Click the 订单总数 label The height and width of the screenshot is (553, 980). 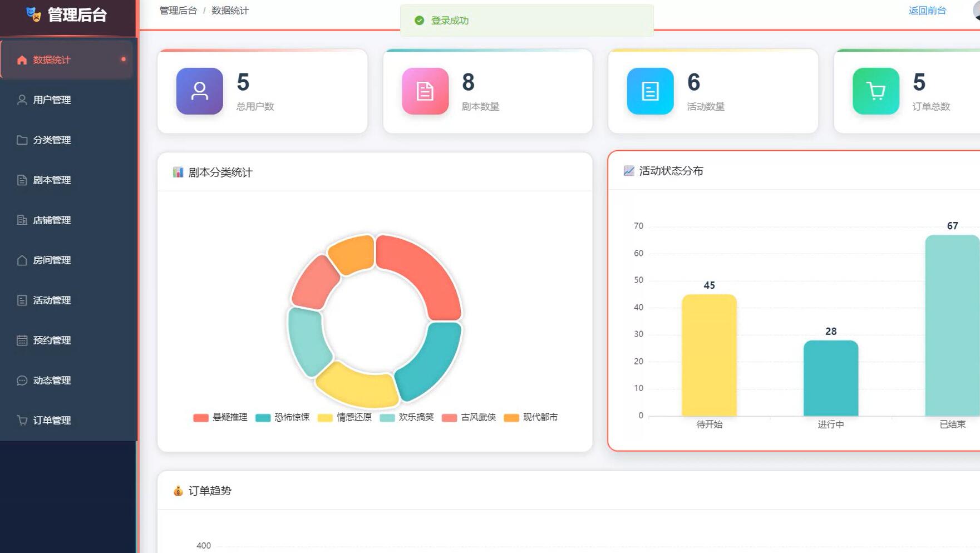(931, 107)
